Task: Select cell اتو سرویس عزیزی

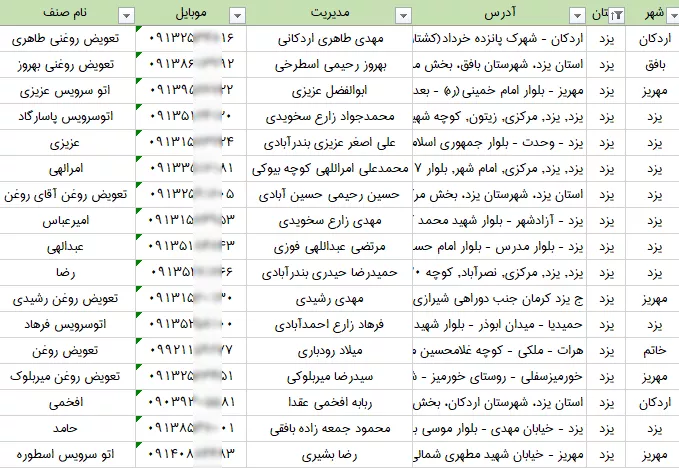Action: point(68,91)
